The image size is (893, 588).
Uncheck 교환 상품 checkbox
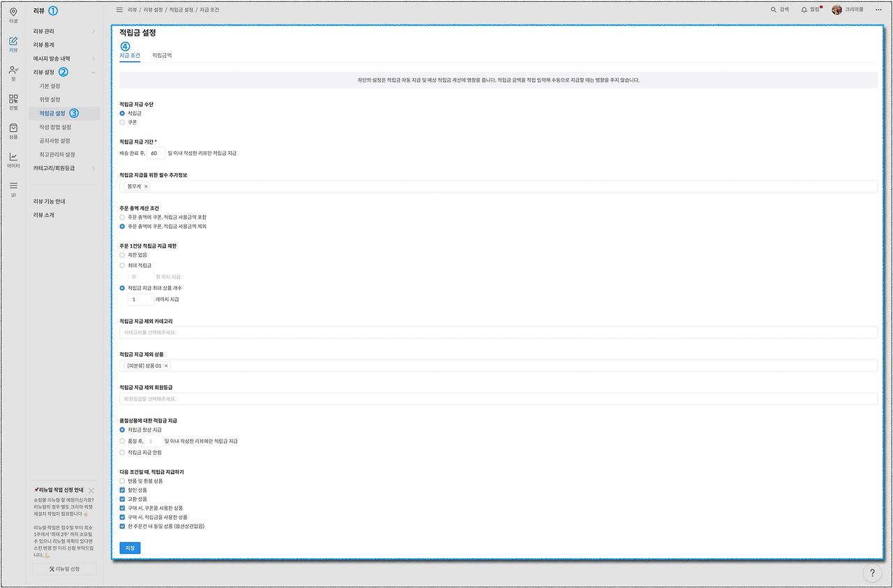click(122, 499)
